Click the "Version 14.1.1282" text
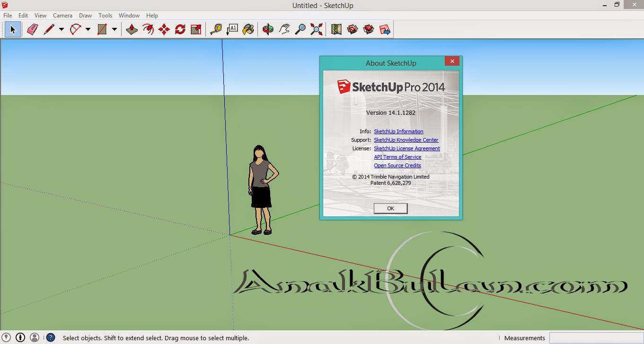Viewport: 644px width, 344px height. pyautogui.click(x=391, y=113)
